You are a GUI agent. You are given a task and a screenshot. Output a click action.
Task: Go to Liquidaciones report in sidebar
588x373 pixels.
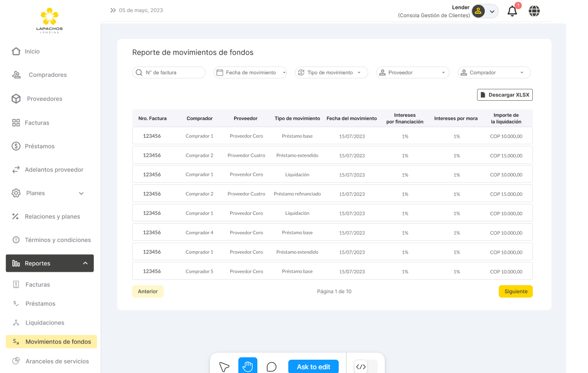coord(45,323)
